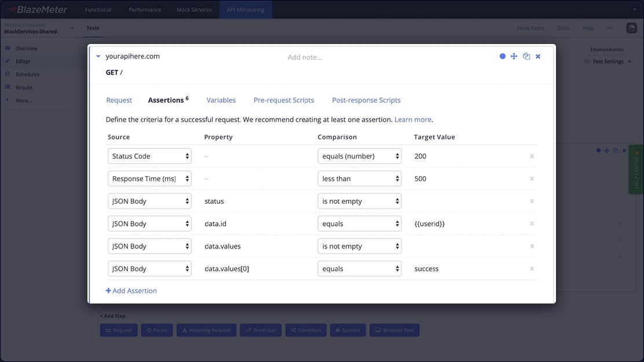The height and width of the screenshot is (362, 644).
Task: Open Help in the header
Action: click(588, 28)
